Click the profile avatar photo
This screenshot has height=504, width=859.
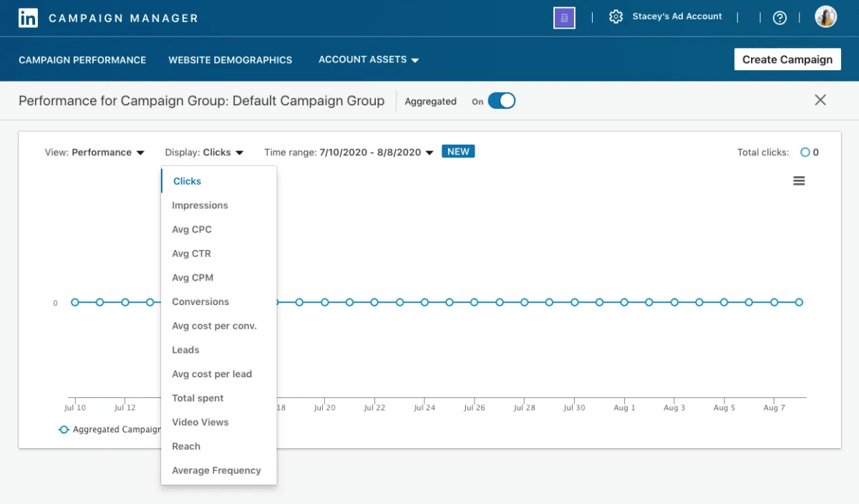tap(825, 16)
